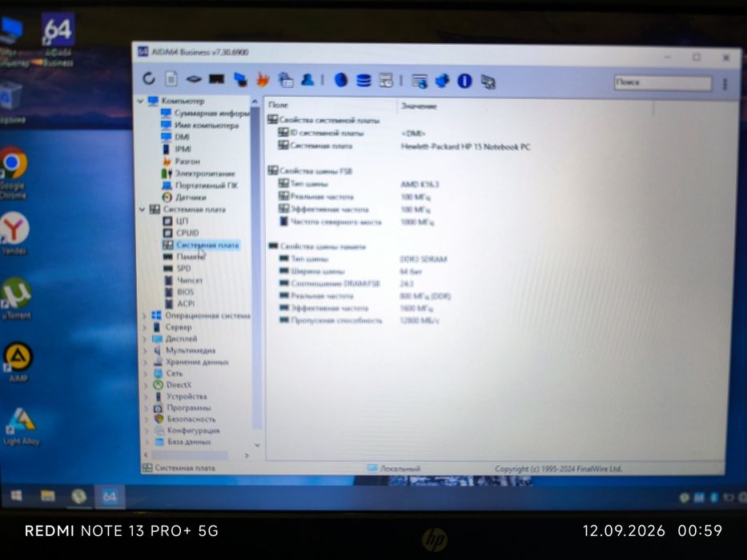Collapse the Компьютер tree branch
Viewport: 747px width, 560px height.
point(141,101)
